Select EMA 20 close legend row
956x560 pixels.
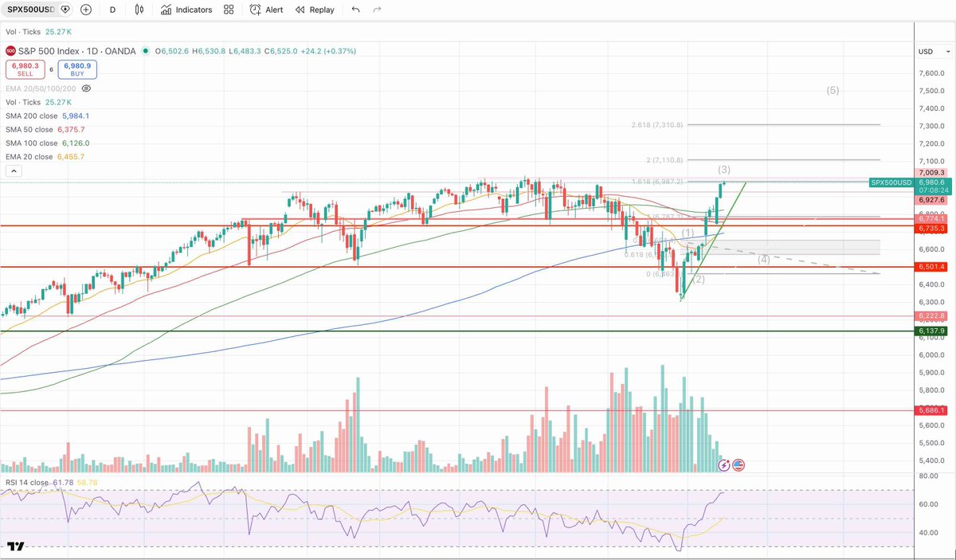click(45, 156)
